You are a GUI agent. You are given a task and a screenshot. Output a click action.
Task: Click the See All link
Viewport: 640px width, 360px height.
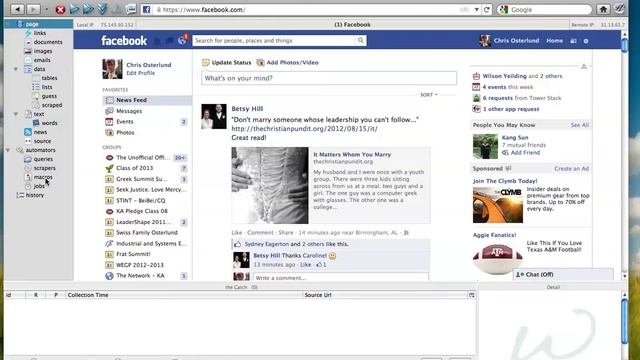pyautogui.click(x=580, y=125)
